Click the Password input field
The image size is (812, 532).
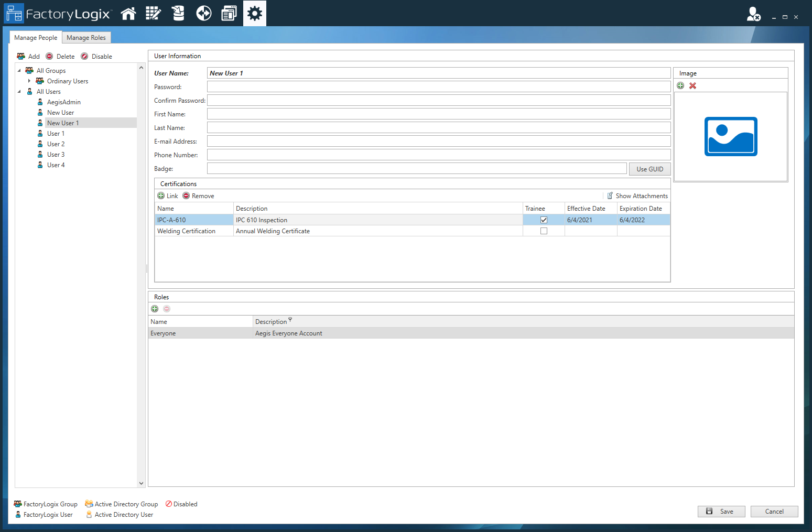tap(438, 87)
